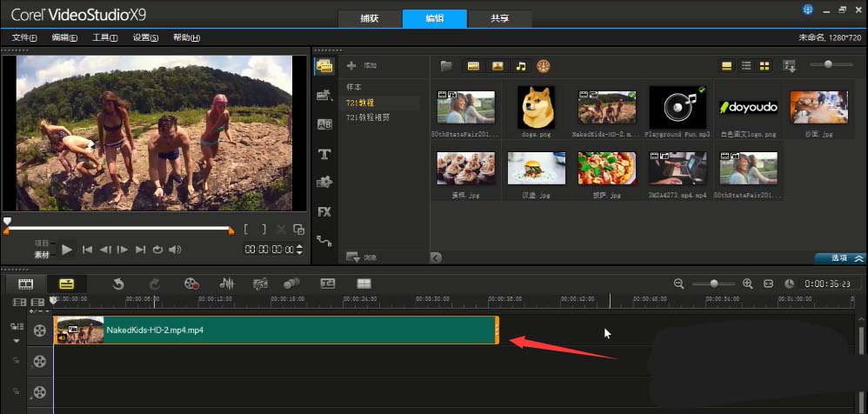This screenshot has width=868, height=414.
Task: Click the undo arrow in timeline toolbar
Action: [x=118, y=284]
